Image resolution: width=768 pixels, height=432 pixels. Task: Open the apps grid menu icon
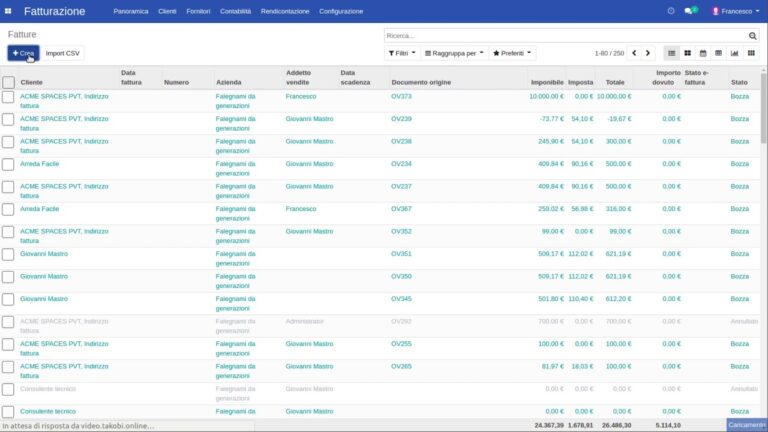[x=8, y=11]
